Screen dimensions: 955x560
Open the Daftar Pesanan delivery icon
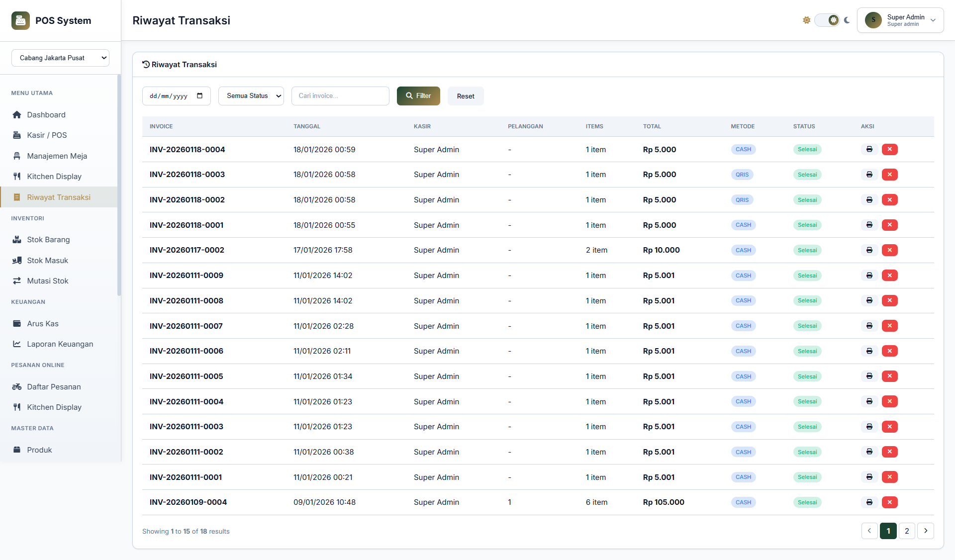pyautogui.click(x=17, y=386)
